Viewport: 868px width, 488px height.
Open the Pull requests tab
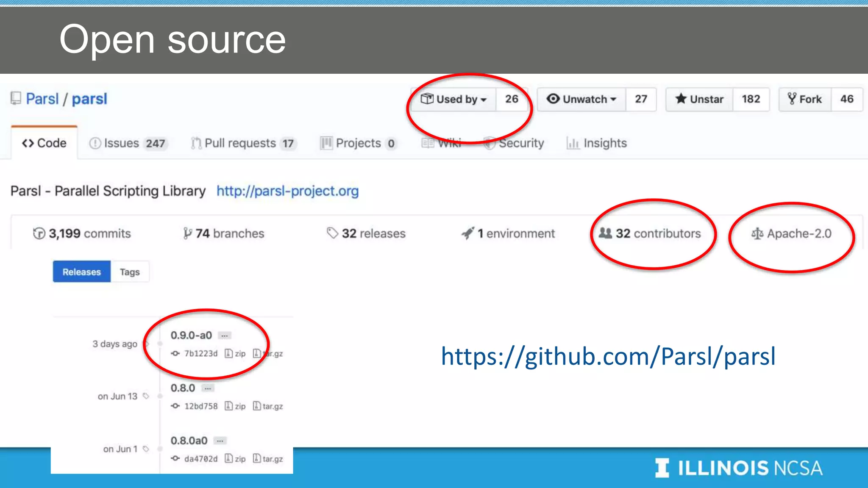(244, 143)
